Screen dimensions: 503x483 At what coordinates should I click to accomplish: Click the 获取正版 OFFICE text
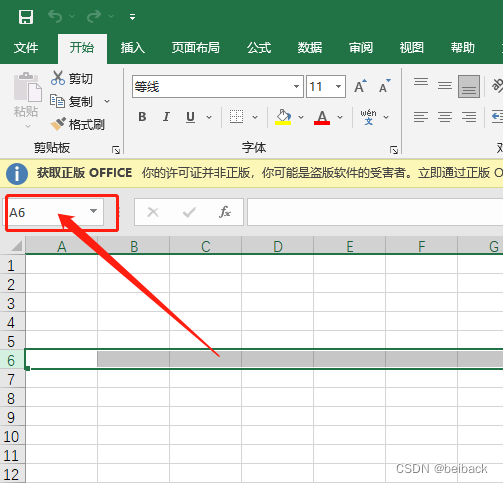point(85,173)
